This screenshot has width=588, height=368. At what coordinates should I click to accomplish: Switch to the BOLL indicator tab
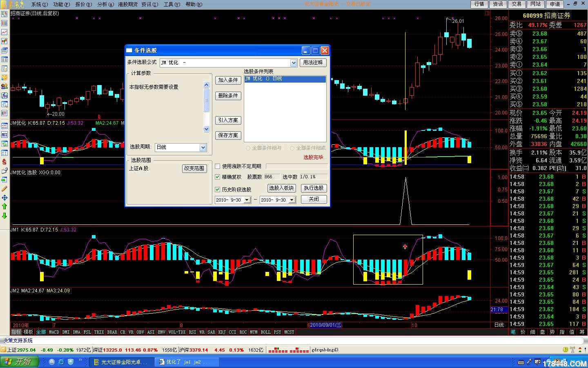click(x=265, y=332)
